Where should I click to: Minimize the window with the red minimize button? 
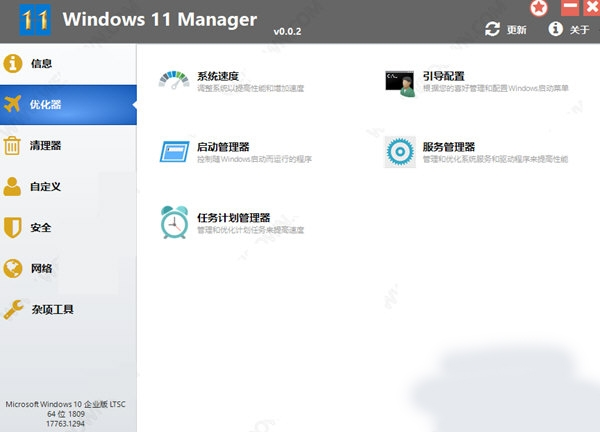[570, 7]
